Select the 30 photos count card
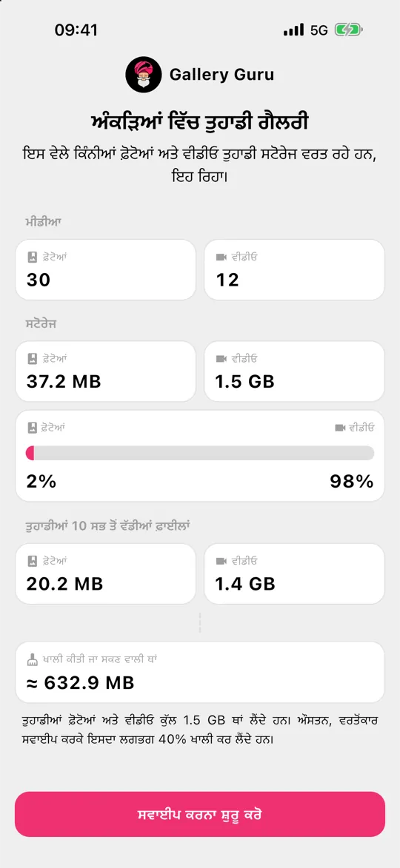This screenshot has height=868, width=400. pos(105,269)
